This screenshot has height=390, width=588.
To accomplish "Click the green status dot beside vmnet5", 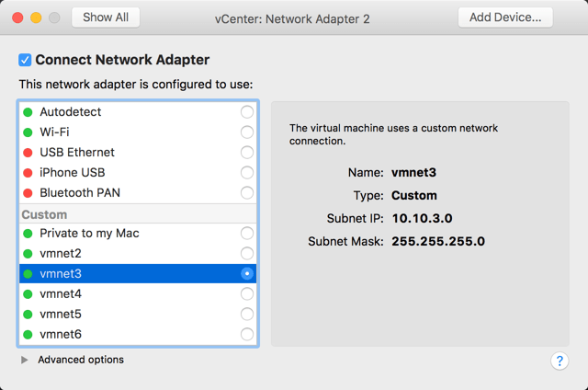I will pyautogui.click(x=28, y=315).
